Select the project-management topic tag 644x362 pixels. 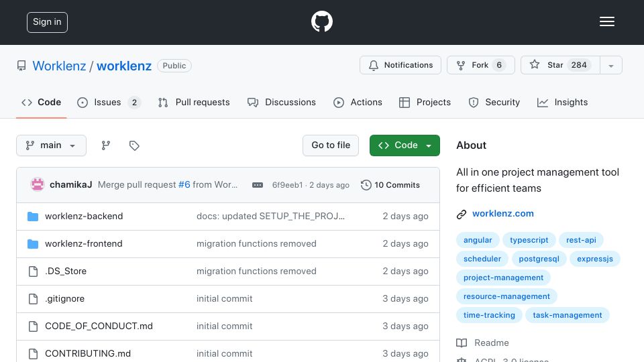pos(503,278)
